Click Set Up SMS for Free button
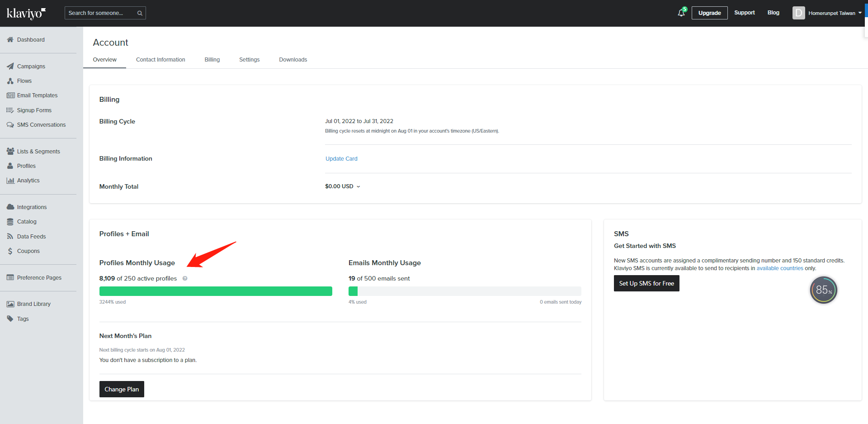This screenshot has height=424, width=868. pos(646,283)
